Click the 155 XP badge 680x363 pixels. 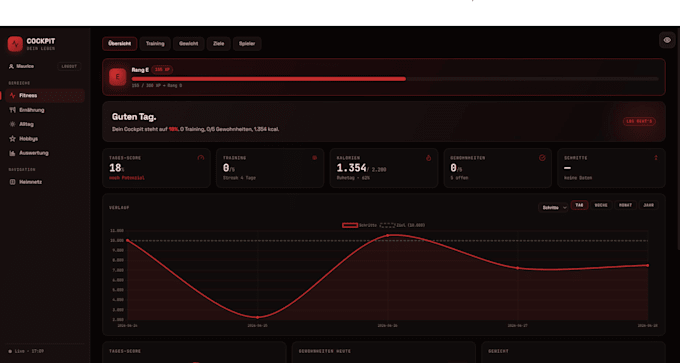point(163,69)
